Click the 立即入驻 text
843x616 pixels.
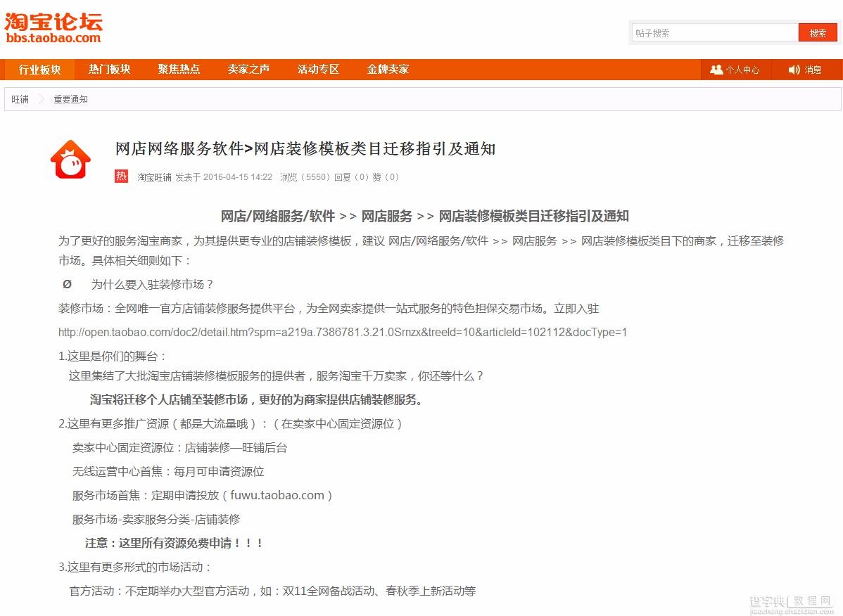point(576,309)
